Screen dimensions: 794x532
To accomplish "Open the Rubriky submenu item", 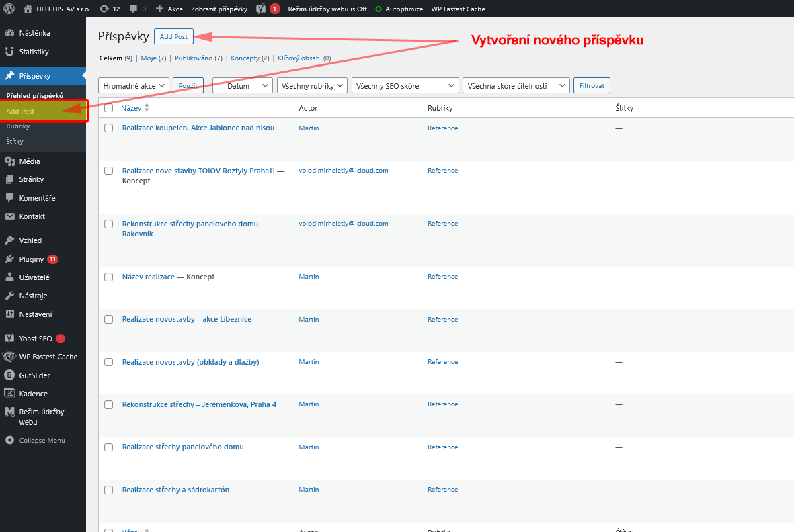I will tap(18, 126).
